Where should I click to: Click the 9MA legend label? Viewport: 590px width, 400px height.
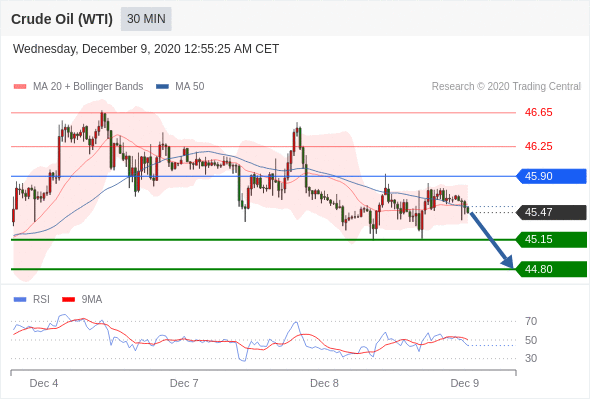(92, 300)
